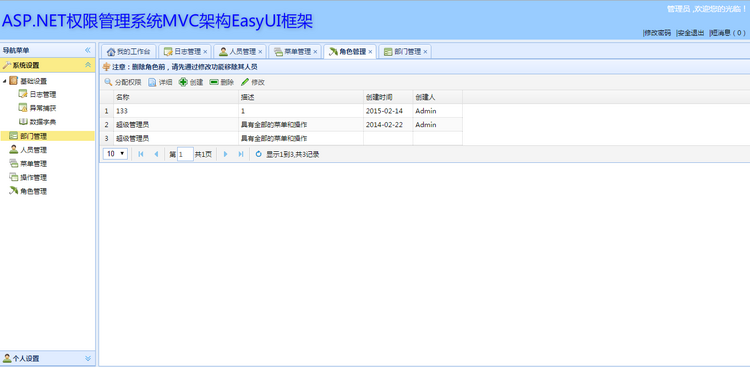Click the 异常捕获 sidebar icon

tap(22, 108)
